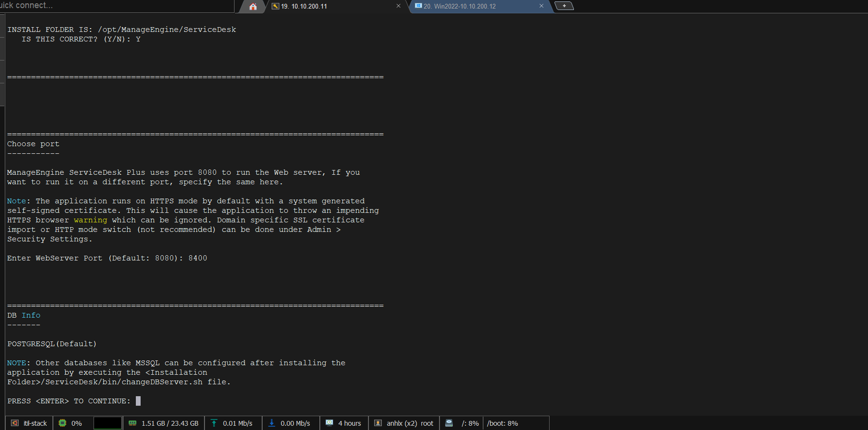
Task: Click the itil-stack hostname icon in status bar
Action: [15, 423]
